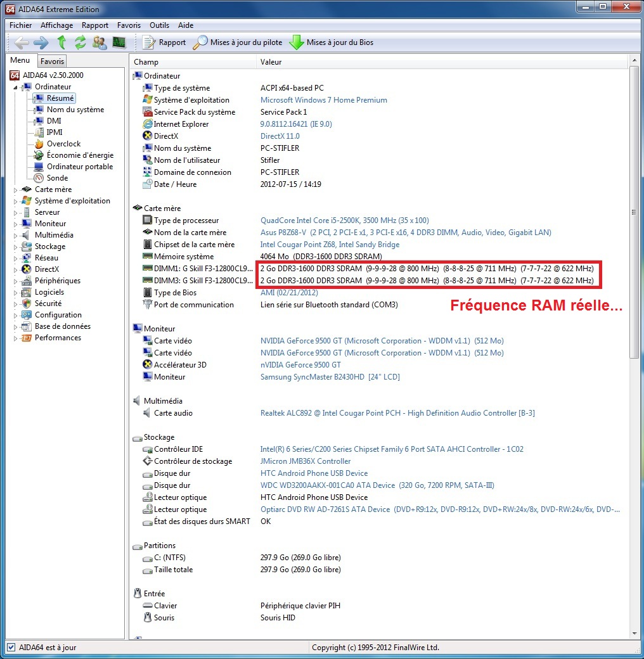This screenshot has height=659, width=644.
Task: Expand the Stockage tree node
Action: point(16,246)
